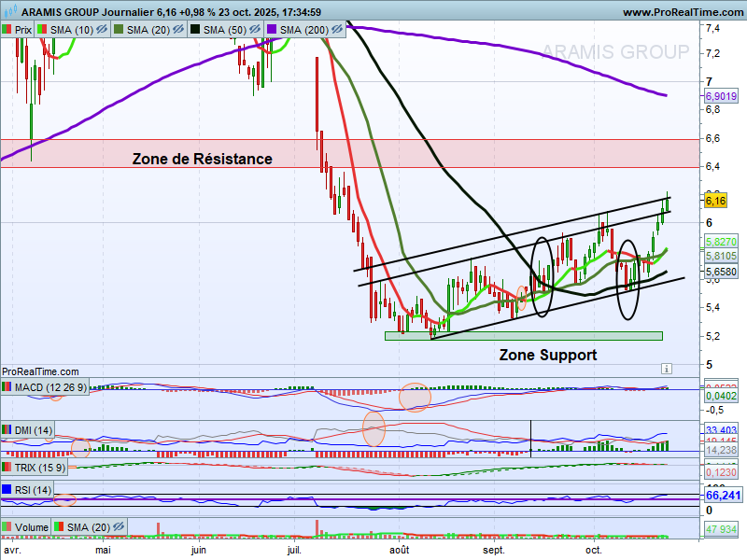Image resolution: width=747 pixels, height=560 pixels.
Task: Click the 7,2 price scale label
Action: coord(713,53)
